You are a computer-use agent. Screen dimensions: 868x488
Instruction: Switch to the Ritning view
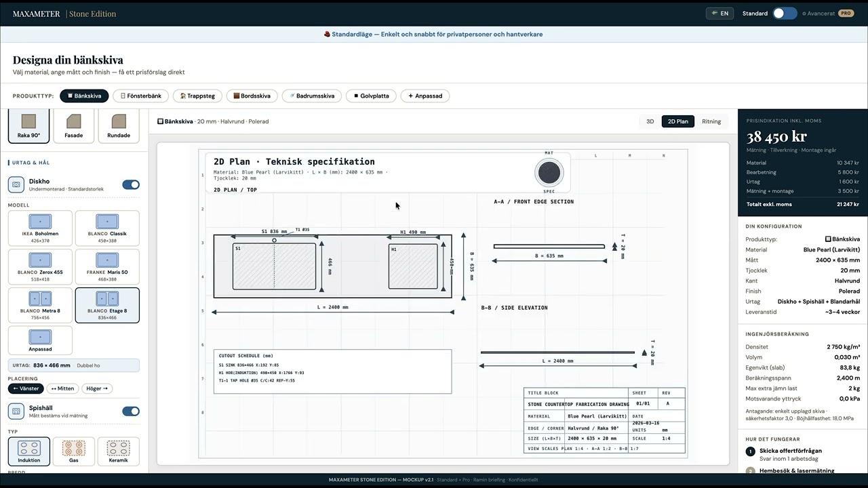tap(711, 121)
